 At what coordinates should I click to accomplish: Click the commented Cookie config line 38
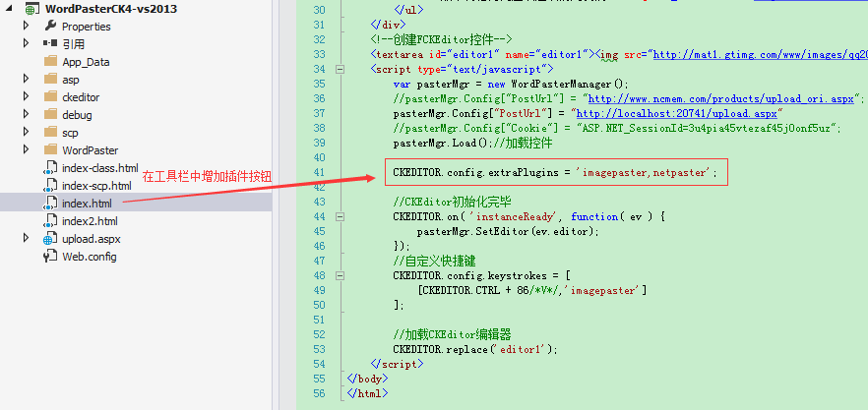click(617, 129)
